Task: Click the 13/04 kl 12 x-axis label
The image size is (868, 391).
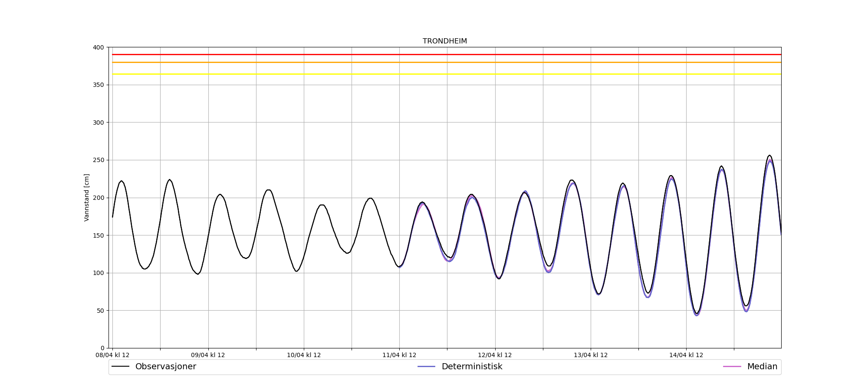Action: point(591,355)
